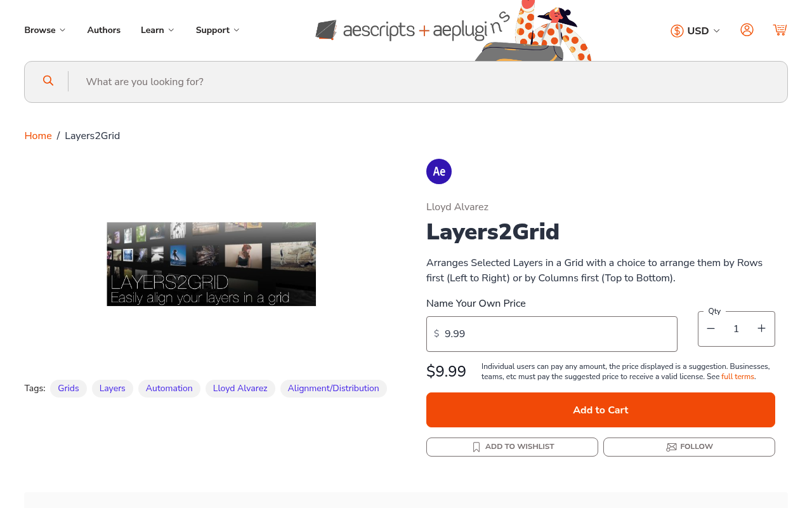Expand the Learn dropdown
Screen dimensions: 812x508
coord(157,29)
